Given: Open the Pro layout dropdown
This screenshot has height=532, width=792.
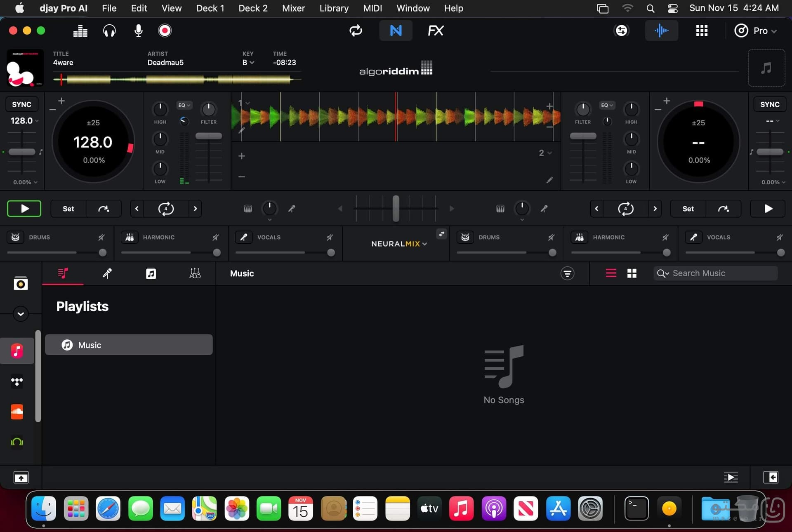Looking at the screenshot, I should [x=756, y=31].
